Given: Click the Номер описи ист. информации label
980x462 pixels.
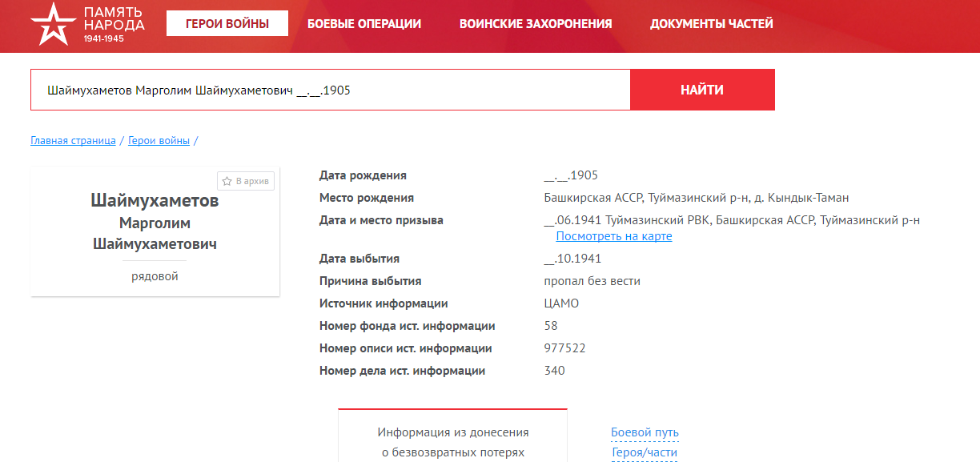Looking at the screenshot, I should (405, 348).
